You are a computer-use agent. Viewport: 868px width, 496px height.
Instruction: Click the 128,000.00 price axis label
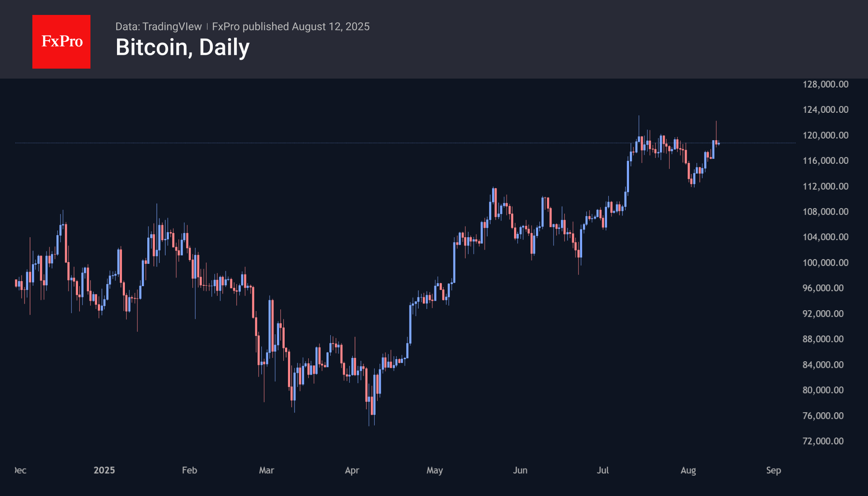point(825,84)
